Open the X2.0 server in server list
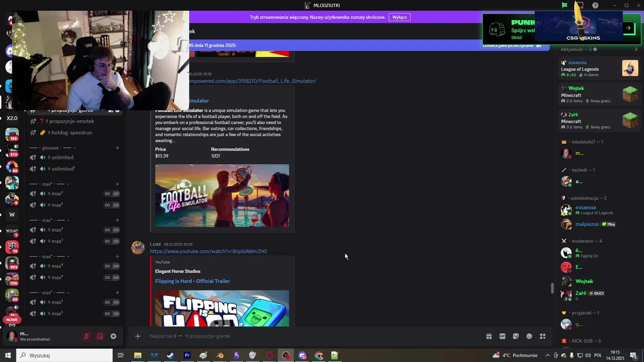The image size is (644, 362). [x=12, y=118]
